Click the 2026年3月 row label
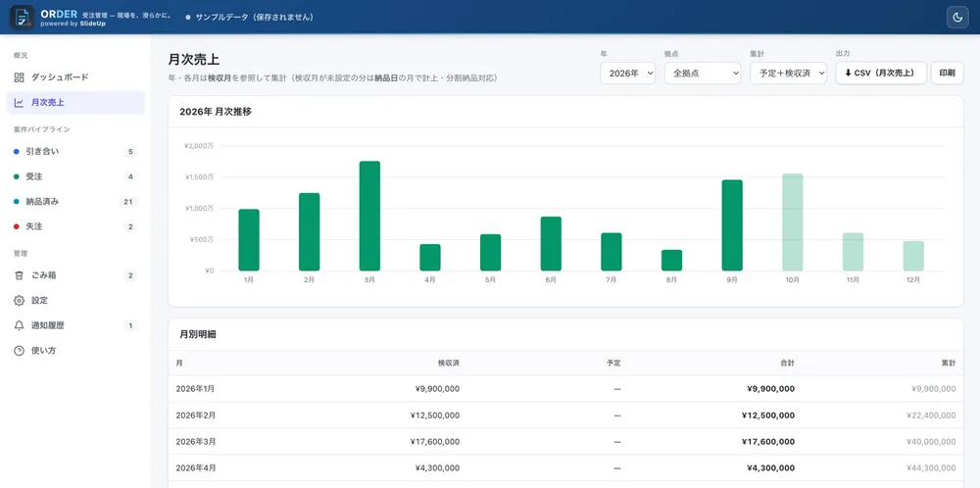The height and width of the screenshot is (488, 980). click(195, 441)
